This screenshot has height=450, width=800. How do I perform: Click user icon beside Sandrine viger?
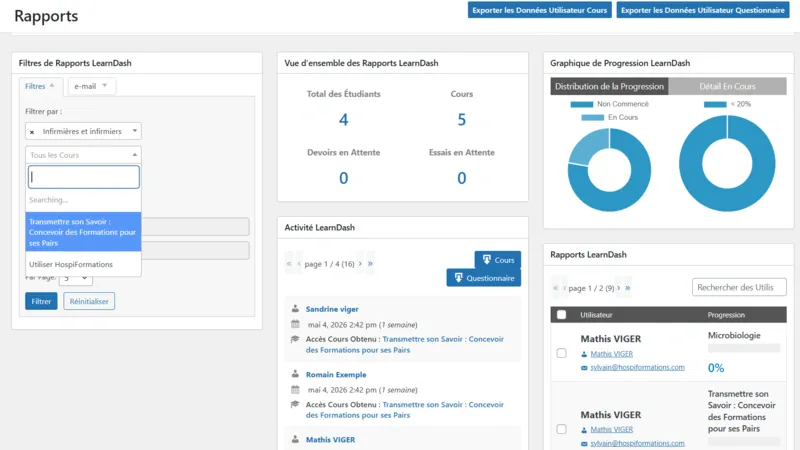pyautogui.click(x=295, y=309)
